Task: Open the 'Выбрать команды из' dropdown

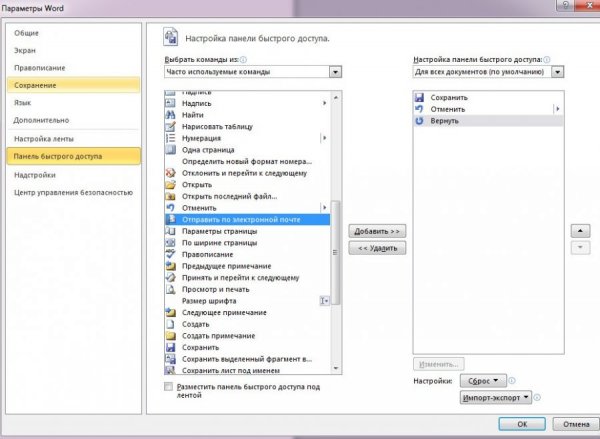Action: click(335, 72)
